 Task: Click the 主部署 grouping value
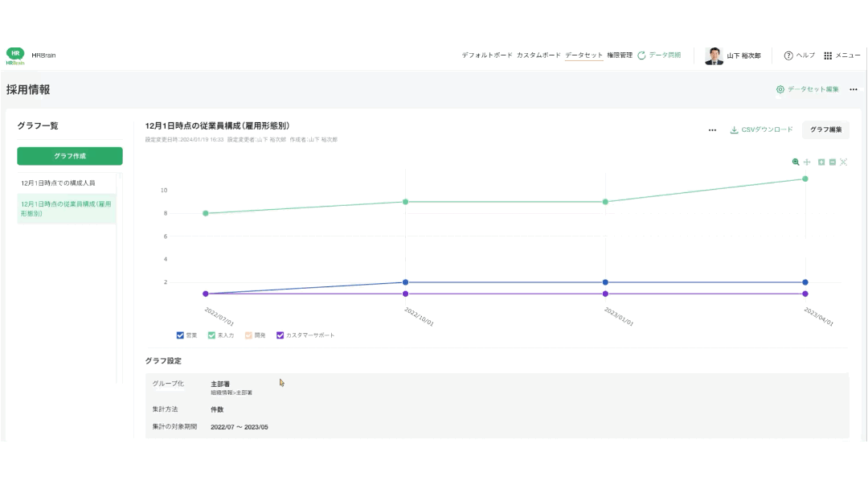coord(220,384)
